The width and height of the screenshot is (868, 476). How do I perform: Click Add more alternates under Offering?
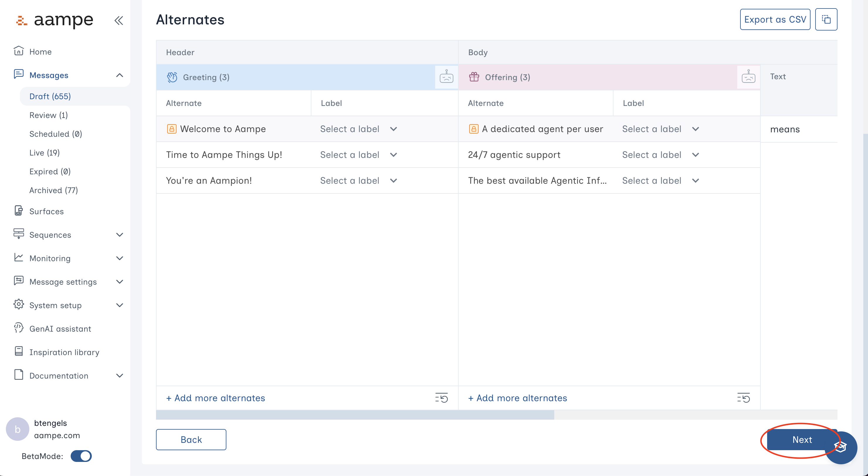518,398
